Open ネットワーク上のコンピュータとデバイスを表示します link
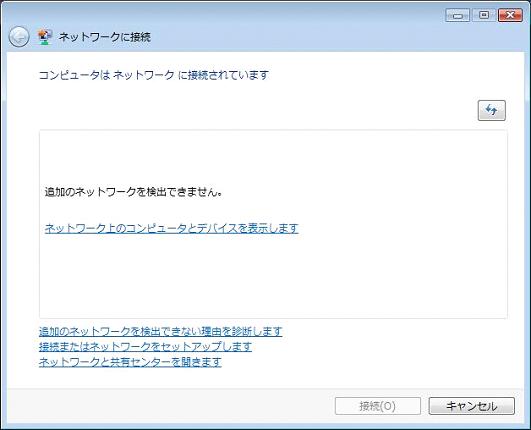This screenshot has width=531, height=430. click(x=171, y=228)
